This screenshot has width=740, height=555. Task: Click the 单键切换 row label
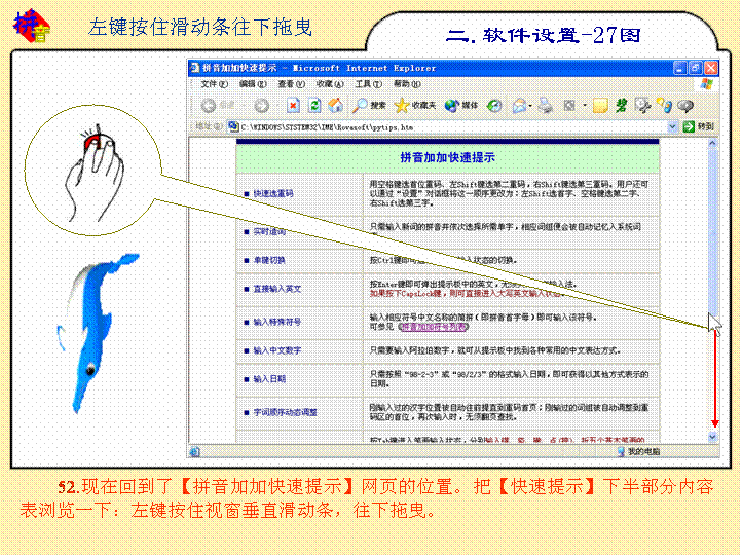click(x=269, y=261)
